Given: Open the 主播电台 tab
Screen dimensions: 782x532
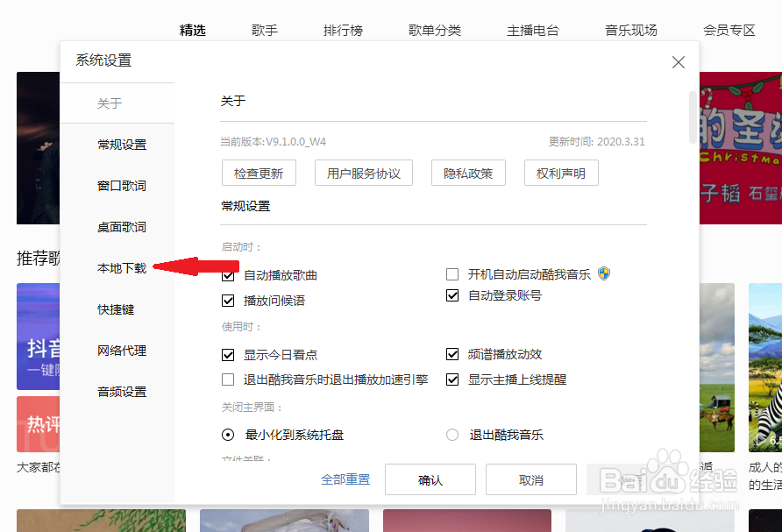Looking at the screenshot, I should point(533,31).
